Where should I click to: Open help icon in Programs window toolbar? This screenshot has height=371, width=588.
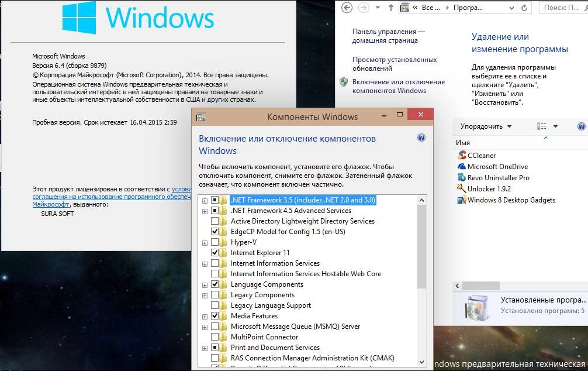click(582, 126)
